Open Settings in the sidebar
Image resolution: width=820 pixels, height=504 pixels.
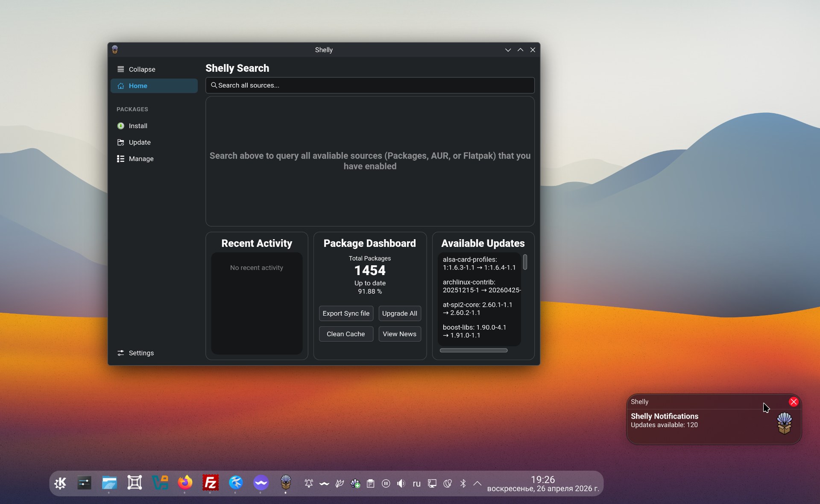pos(141,353)
